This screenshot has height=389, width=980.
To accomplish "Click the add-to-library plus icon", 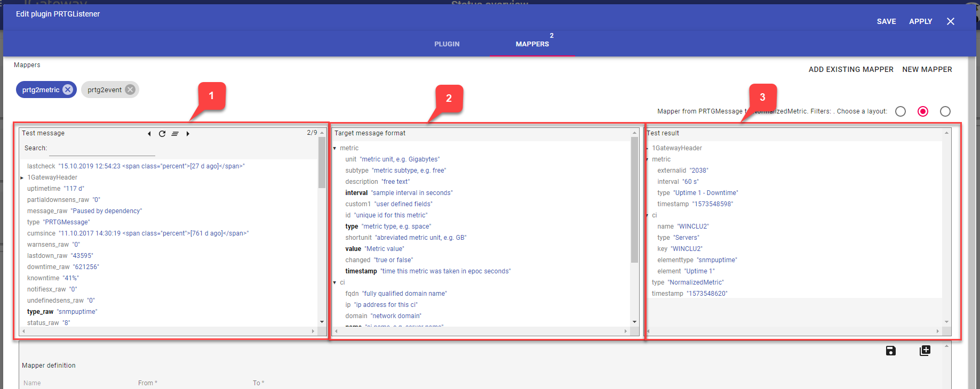I will point(925,351).
